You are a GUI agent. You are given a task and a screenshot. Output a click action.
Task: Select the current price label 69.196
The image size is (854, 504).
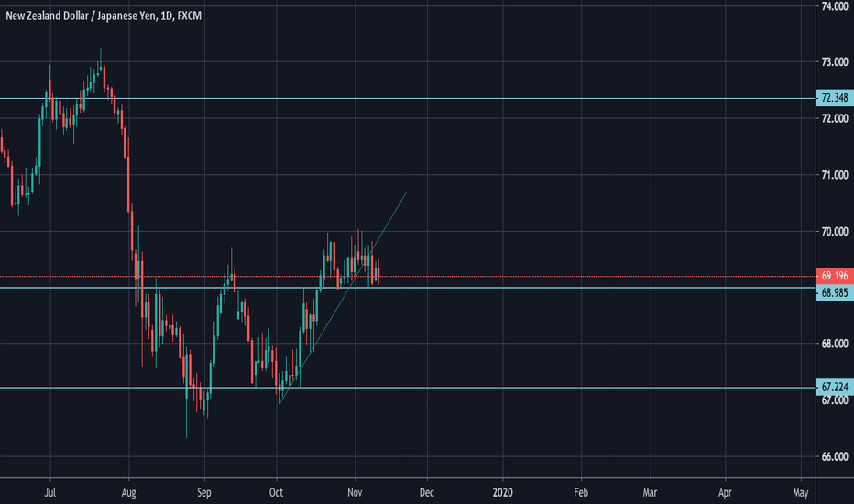pyautogui.click(x=835, y=276)
